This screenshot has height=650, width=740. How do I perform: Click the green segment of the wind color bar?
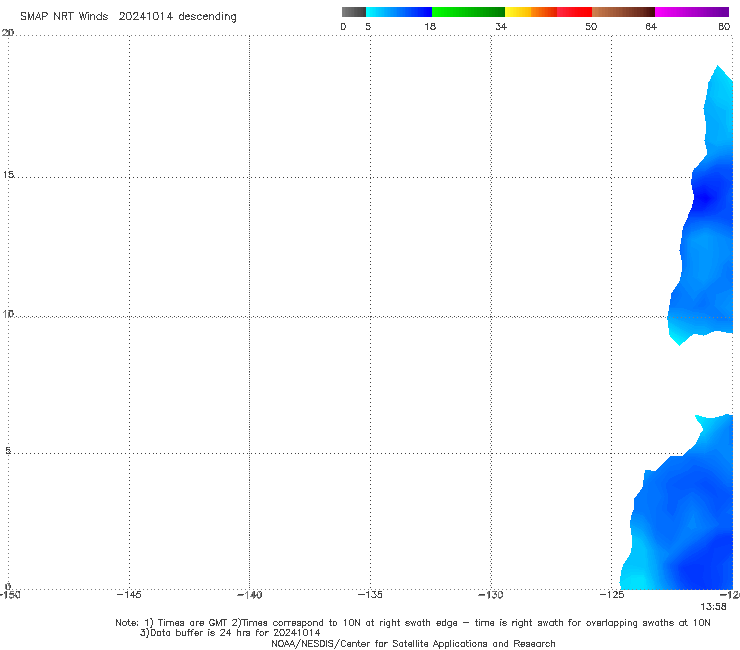click(468, 12)
